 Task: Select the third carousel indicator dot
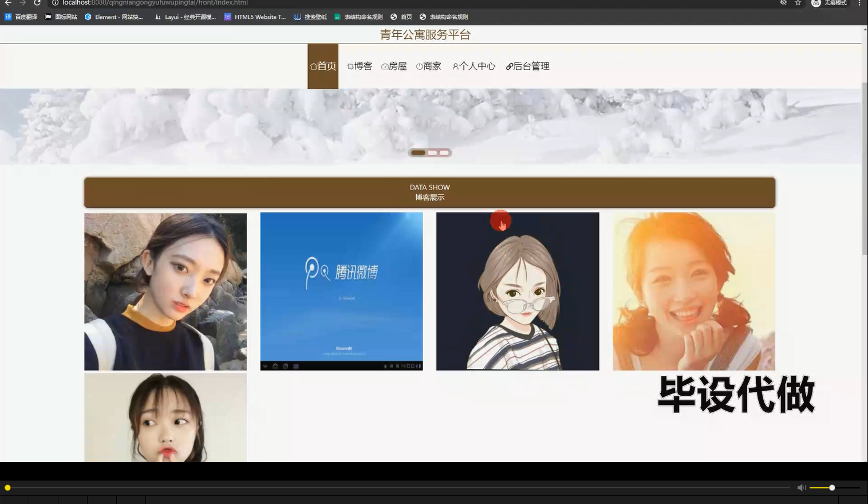pos(444,153)
